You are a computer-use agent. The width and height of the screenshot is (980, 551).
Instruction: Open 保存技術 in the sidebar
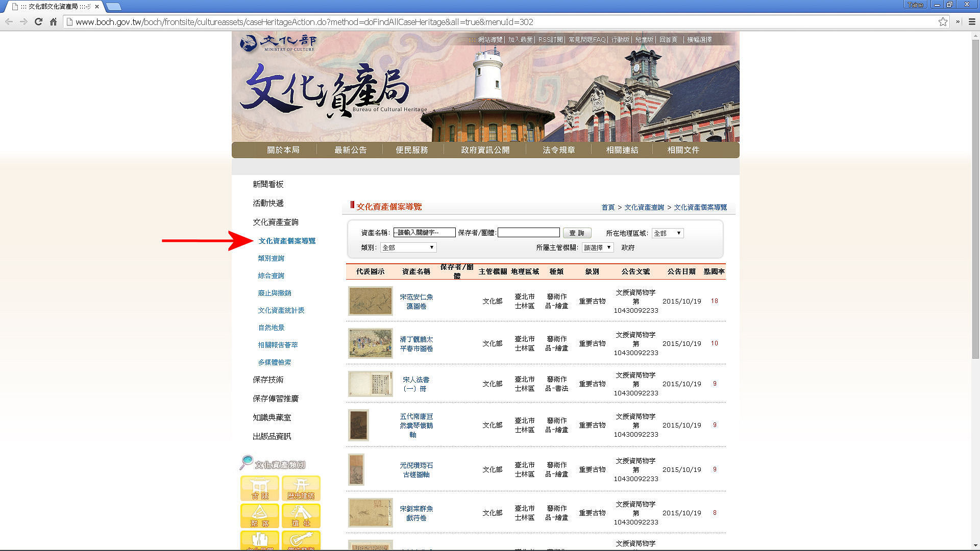268,380
